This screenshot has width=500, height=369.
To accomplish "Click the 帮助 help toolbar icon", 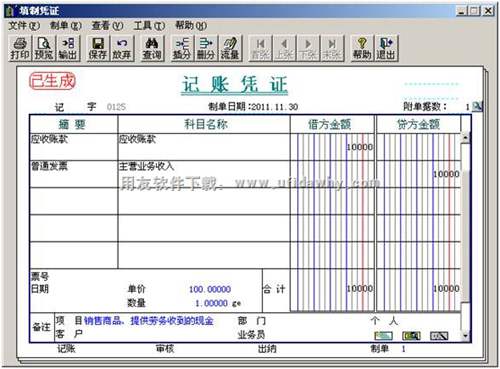I will (362, 49).
